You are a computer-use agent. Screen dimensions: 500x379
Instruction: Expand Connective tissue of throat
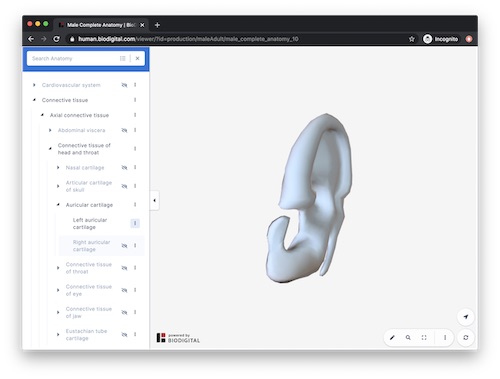click(58, 268)
